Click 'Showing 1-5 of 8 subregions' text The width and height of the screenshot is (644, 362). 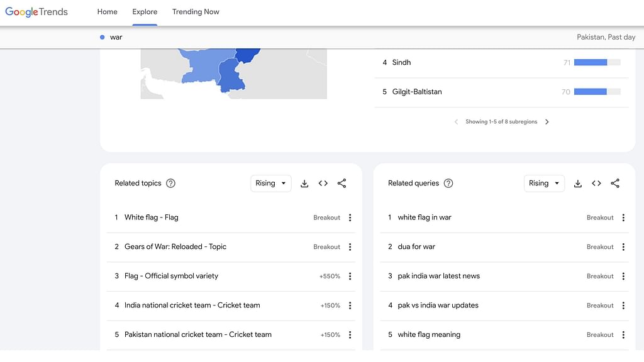pos(501,122)
